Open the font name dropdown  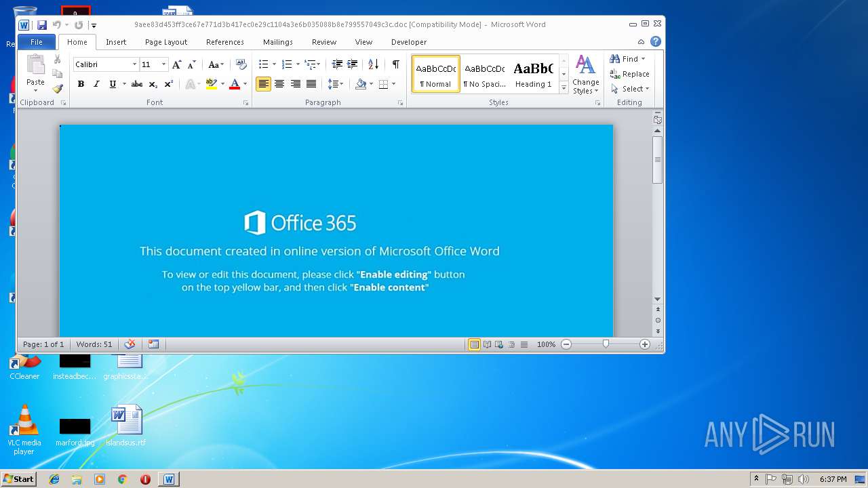click(x=134, y=64)
